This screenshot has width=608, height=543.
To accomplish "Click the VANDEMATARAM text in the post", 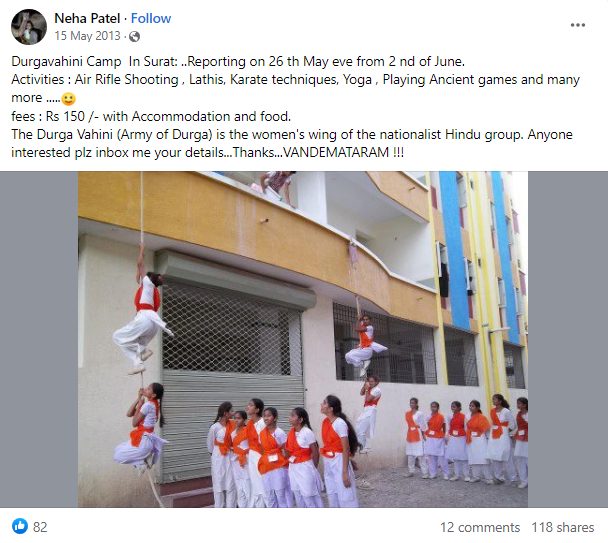I will pyautogui.click(x=336, y=152).
